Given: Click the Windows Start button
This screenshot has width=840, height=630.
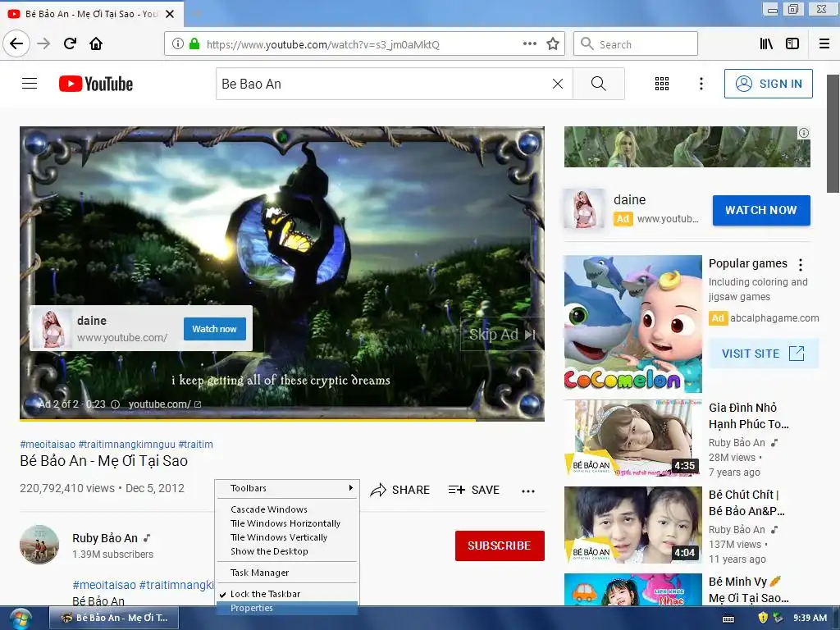Looking at the screenshot, I should click(21, 619).
